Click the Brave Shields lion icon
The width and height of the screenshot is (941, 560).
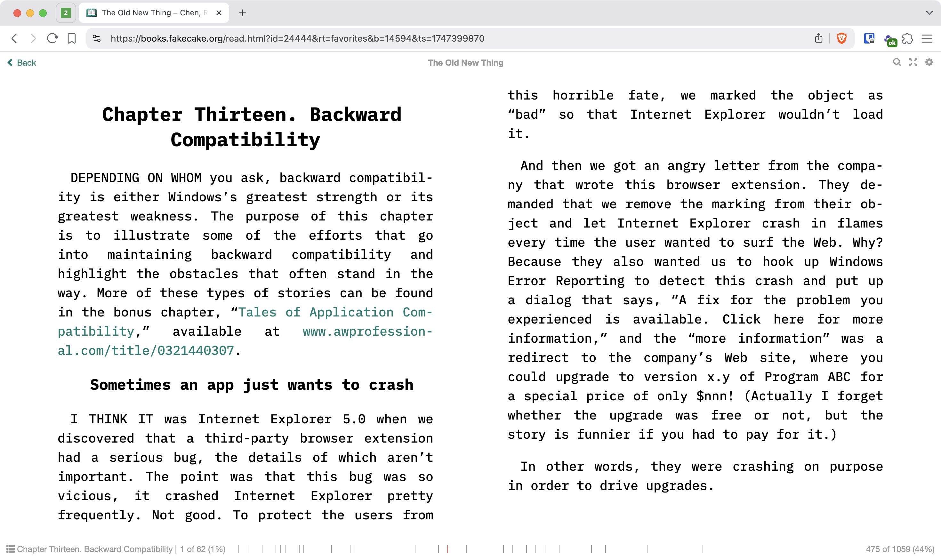pyautogui.click(x=841, y=38)
